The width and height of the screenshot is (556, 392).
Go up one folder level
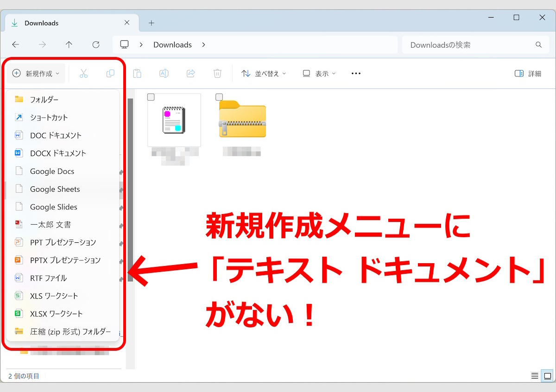(x=69, y=45)
